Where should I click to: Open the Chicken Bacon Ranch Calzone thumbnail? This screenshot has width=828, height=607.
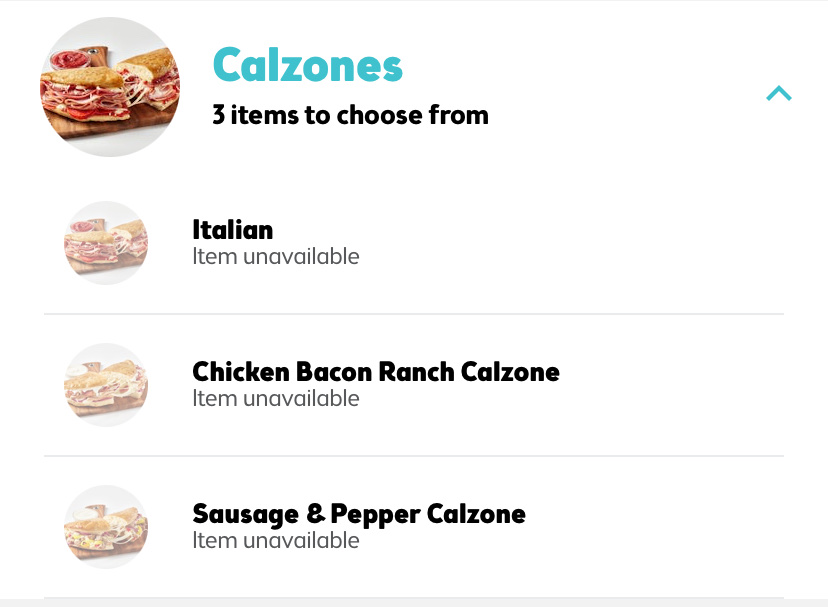[x=106, y=385]
